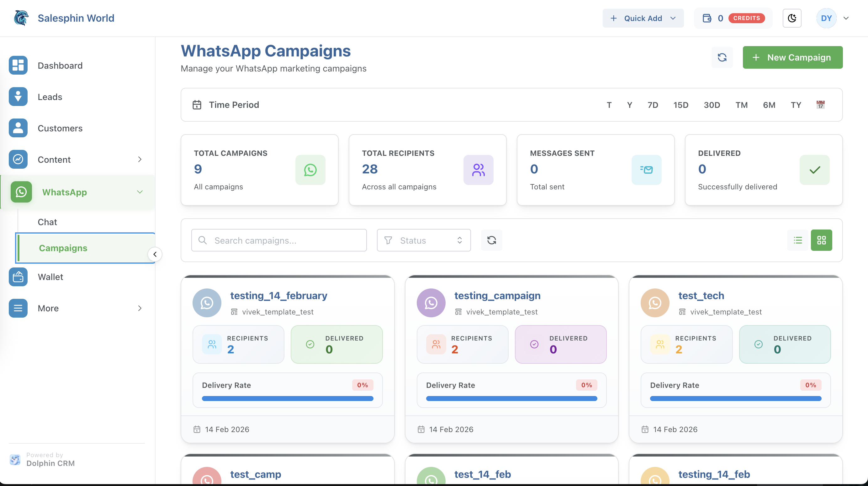Select the Leads sidebar icon
The height and width of the screenshot is (486, 868).
pos(18,97)
